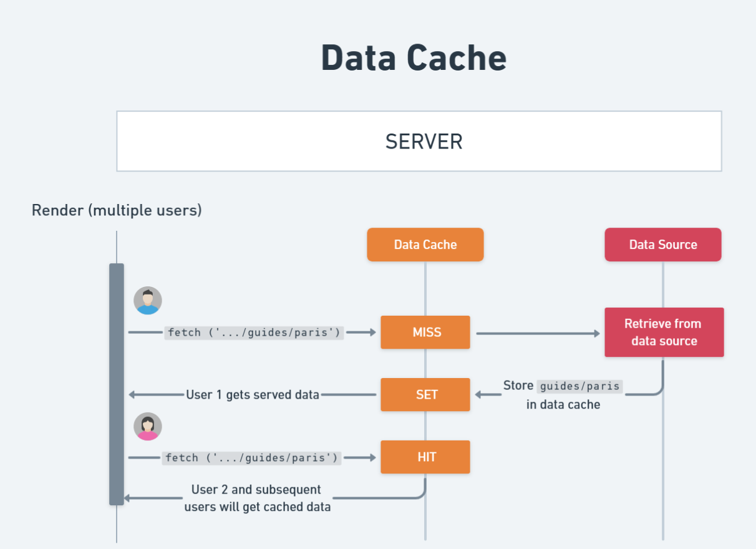Image resolution: width=756 pixels, height=549 pixels.
Task: Click the second fetch guides/paris code label
Action: (x=252, y=458)
